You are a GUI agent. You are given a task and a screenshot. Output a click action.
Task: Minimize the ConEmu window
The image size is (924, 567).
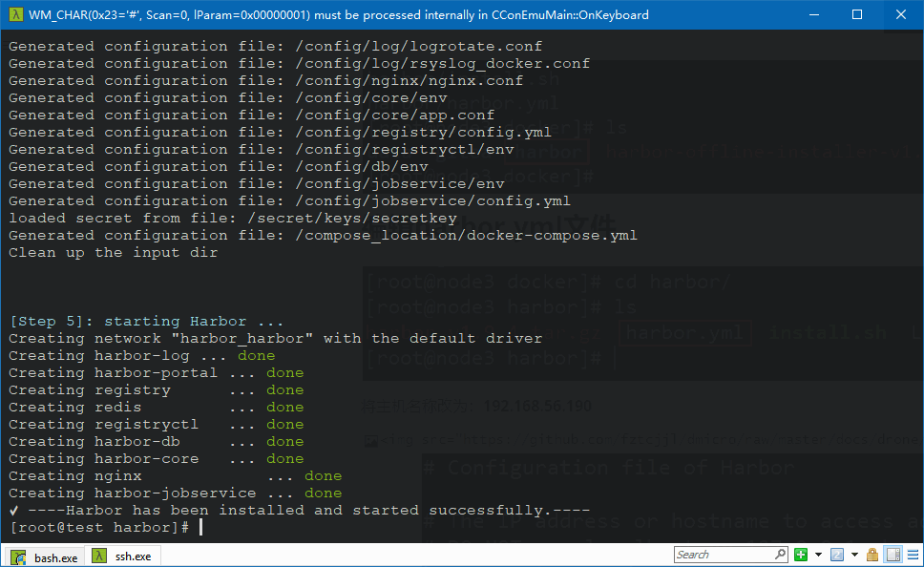(814, 14)
